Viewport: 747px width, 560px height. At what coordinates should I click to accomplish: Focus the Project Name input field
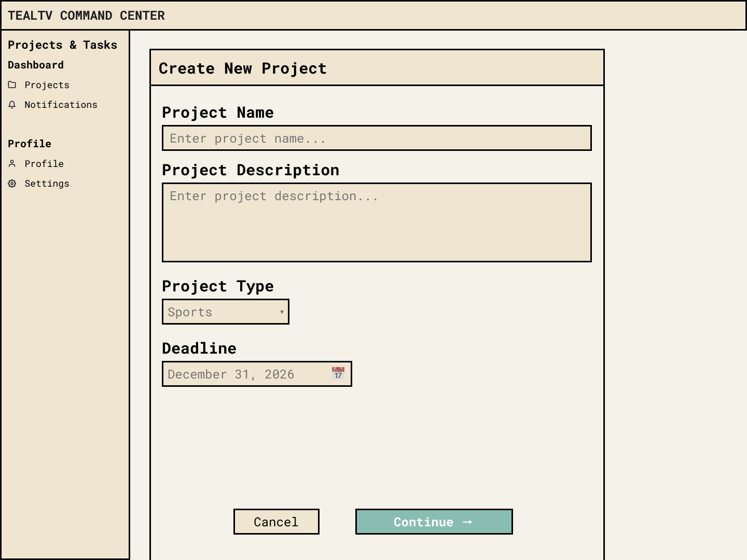click(377, 138)
